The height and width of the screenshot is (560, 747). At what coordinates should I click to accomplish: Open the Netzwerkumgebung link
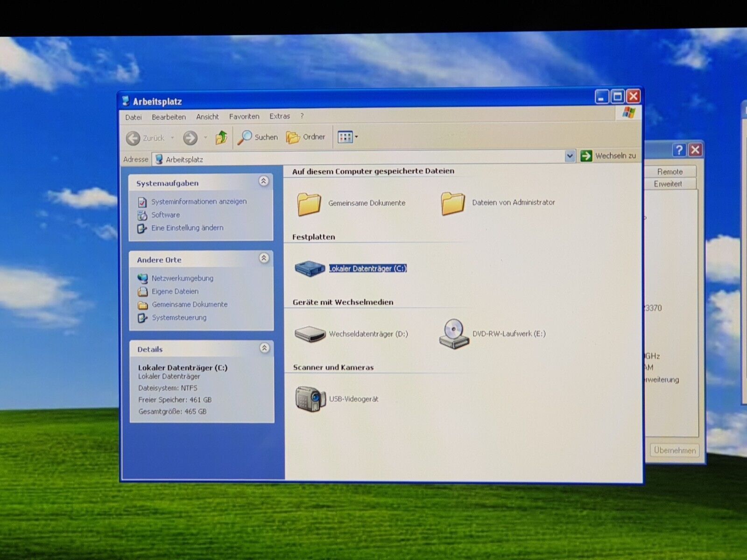(182, 278)
